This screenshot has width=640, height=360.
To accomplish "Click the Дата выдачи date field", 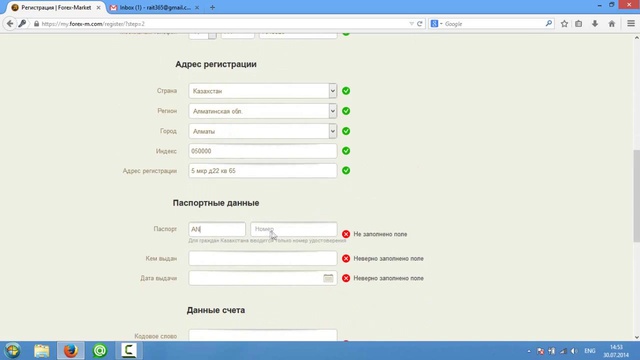I will [262, 278].
